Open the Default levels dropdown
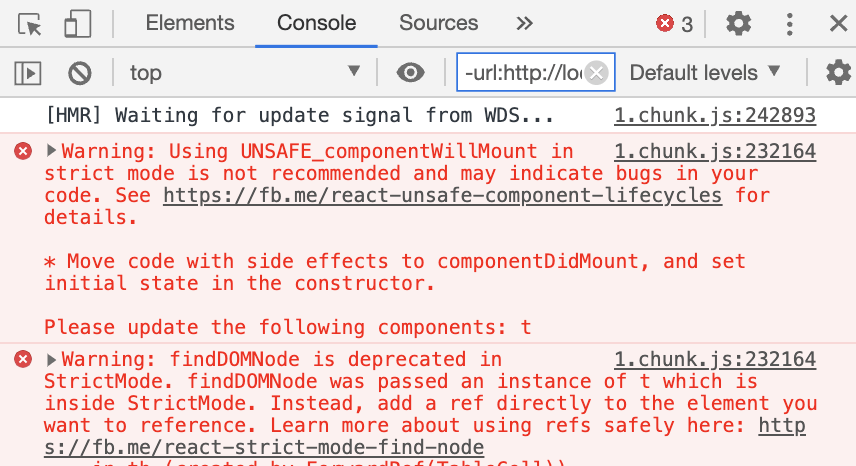Image resolution: width=856 pixels, height=466 pixels. pyautogui.click(x=705, y=72)
